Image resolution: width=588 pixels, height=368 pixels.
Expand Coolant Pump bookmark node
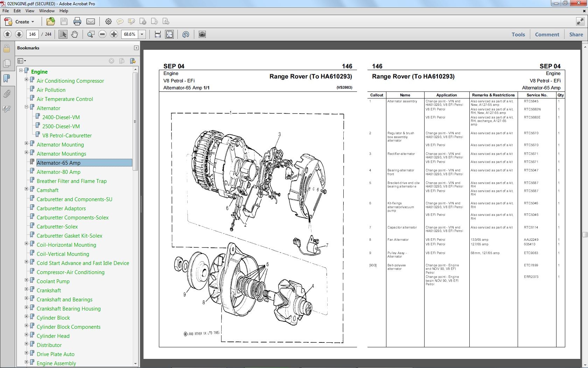pyautogui.click(x=26, y=280)
